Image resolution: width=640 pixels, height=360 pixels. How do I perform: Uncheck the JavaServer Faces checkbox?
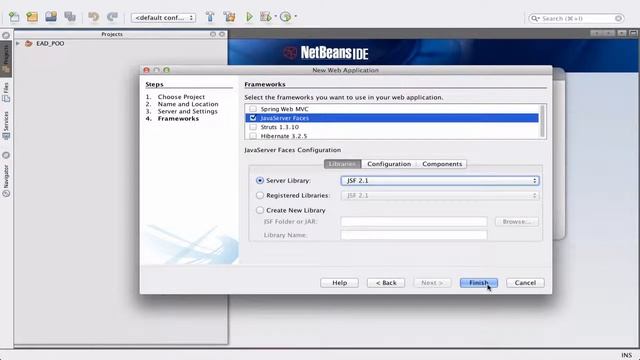tap(253, 118)
